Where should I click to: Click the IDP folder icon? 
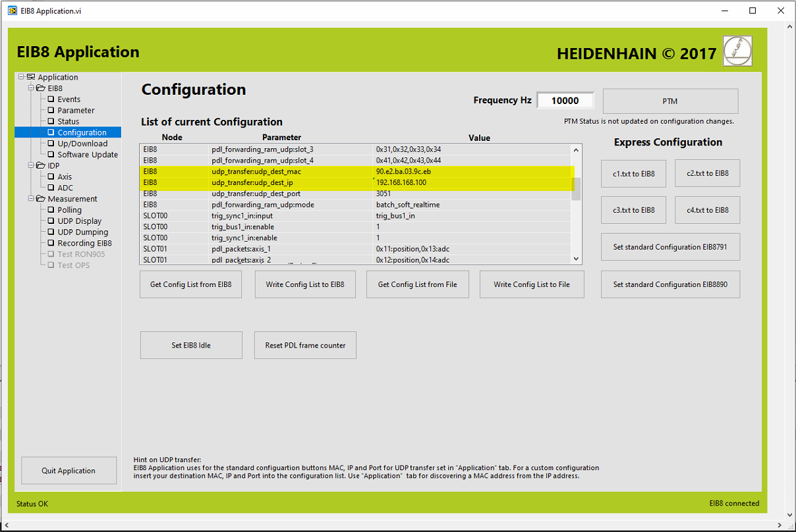tap(41, 165)
